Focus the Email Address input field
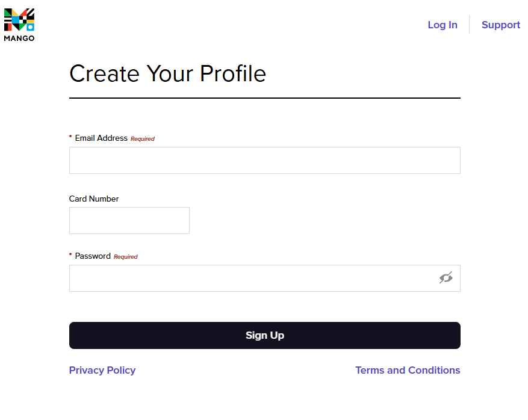 click(x=264, y=161)
